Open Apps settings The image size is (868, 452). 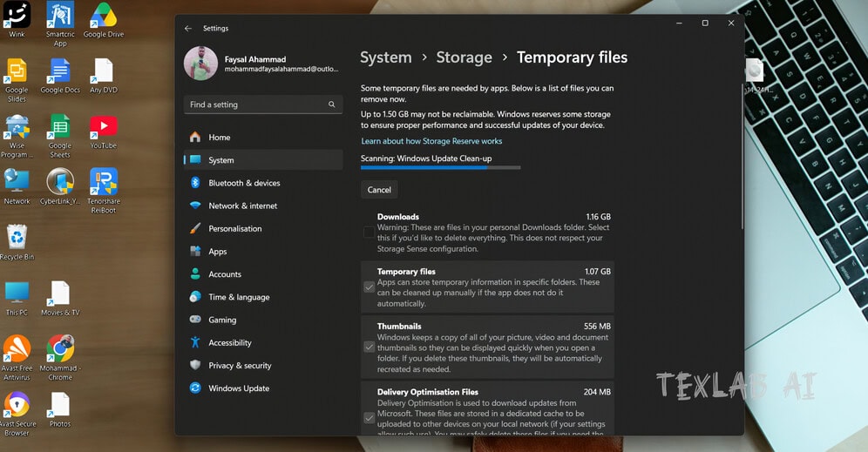click(x=263, y=251)
